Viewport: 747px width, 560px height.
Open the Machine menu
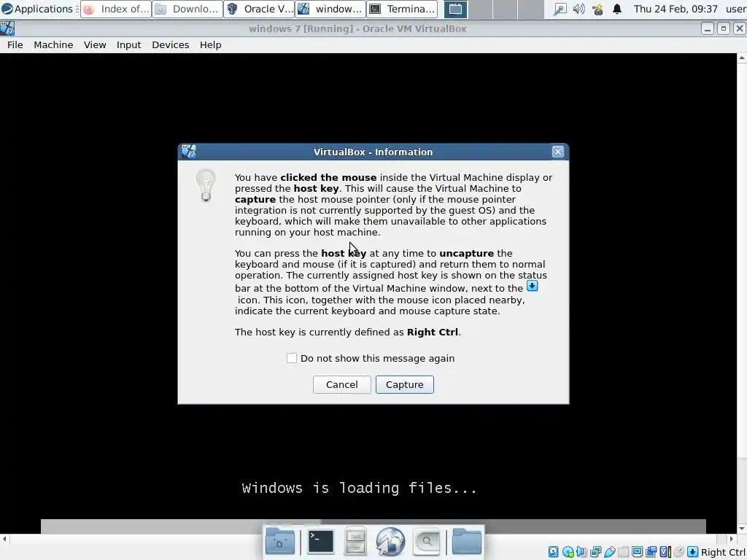coord(53,44)
